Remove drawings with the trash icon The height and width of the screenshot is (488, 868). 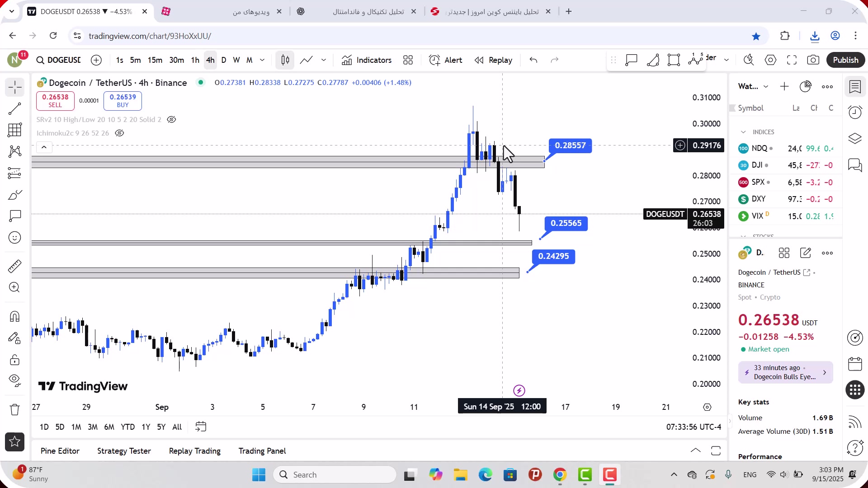pyautogui.click(x=15, y=409)
